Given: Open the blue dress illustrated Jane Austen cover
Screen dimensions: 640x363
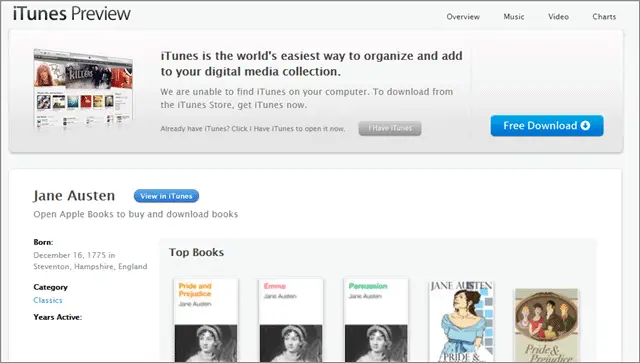Looking at the screenshot, I should tap(461, 321).
